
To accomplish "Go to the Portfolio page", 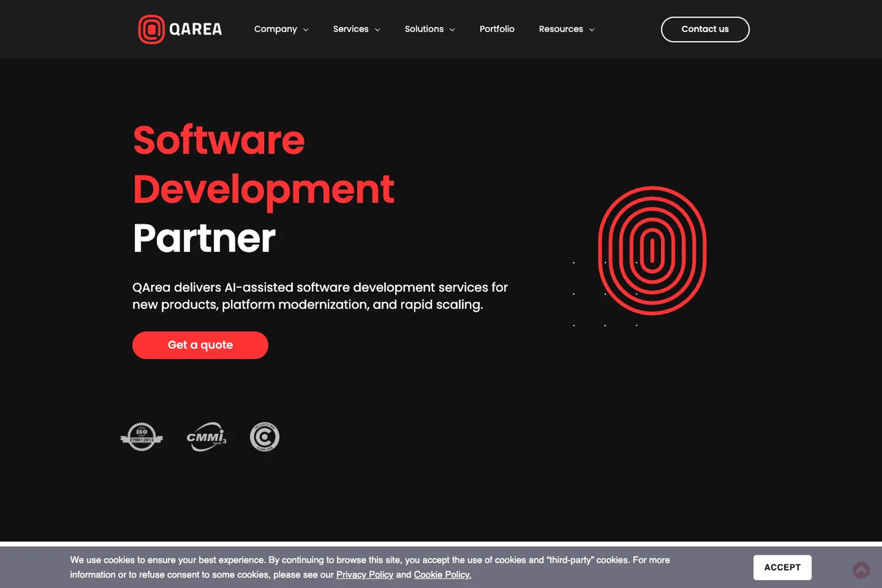I will click(x=497, y=29).
